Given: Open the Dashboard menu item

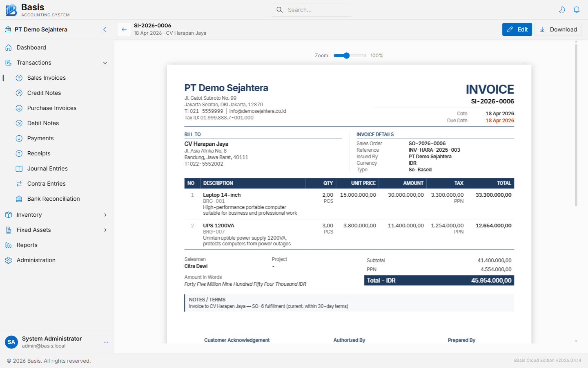Looking at the screenshot, I should 31,47.
